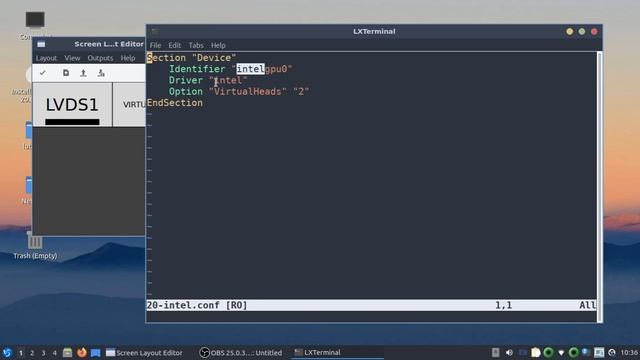Click the "Device" string on first line
This screenshot has height=360, width=640.
(x=214, y=58)
